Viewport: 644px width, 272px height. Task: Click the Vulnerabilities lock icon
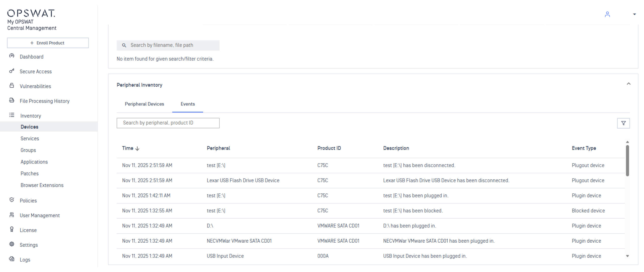[12, 85]
